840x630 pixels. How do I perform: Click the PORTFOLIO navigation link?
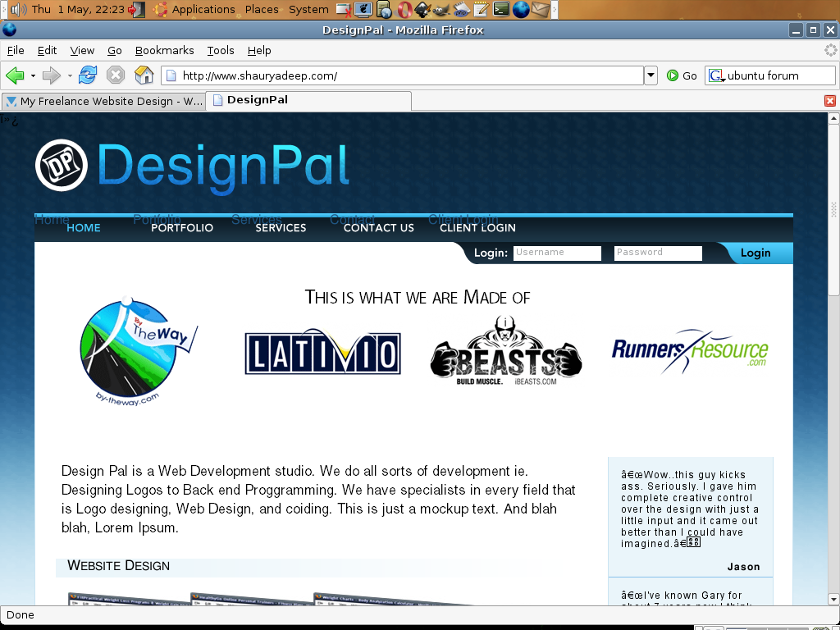click(182, 228)
